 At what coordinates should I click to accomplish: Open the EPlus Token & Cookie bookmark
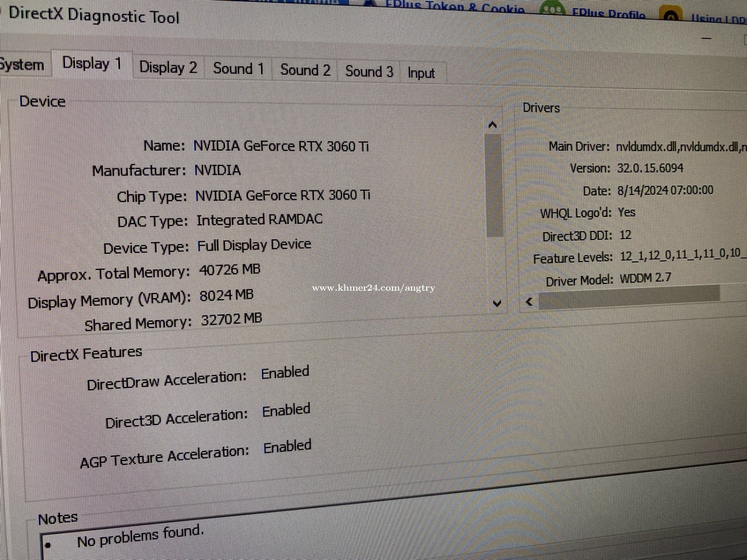(454, 7)
